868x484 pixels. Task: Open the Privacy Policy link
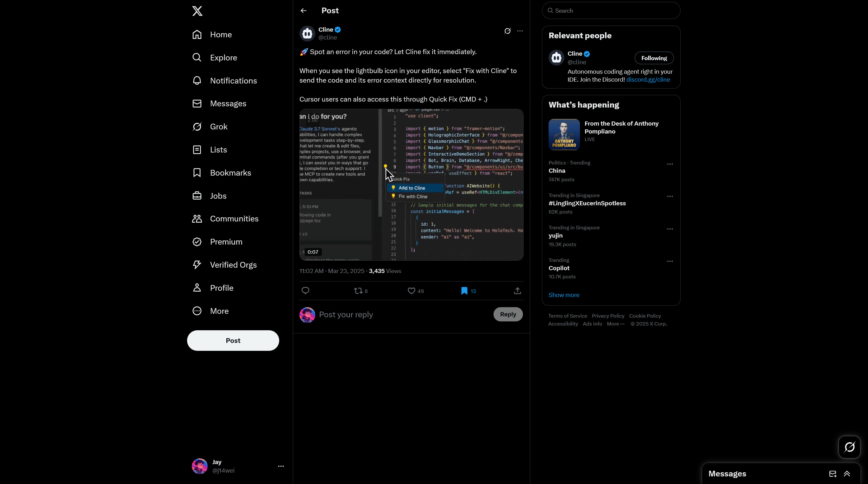(608, 316)
